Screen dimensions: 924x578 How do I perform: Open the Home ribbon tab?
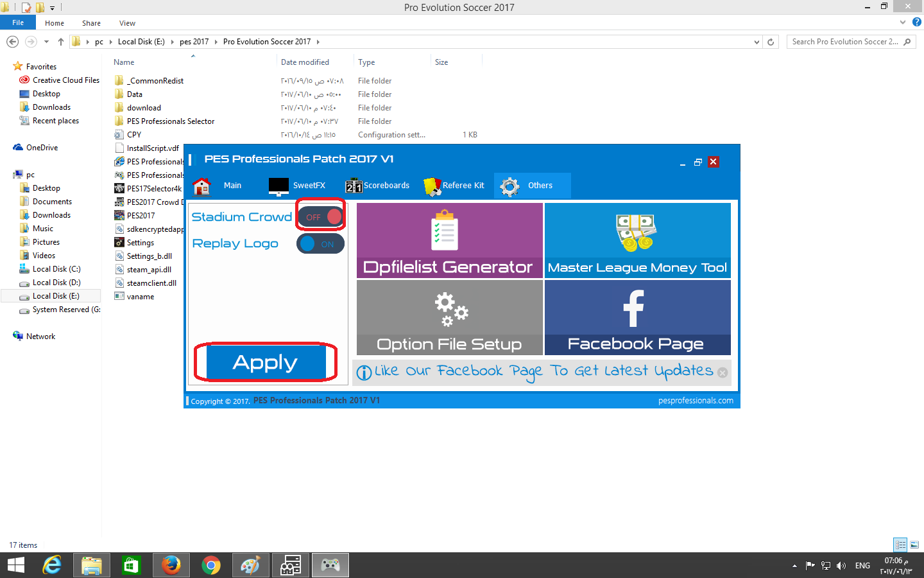click(55, 23)
